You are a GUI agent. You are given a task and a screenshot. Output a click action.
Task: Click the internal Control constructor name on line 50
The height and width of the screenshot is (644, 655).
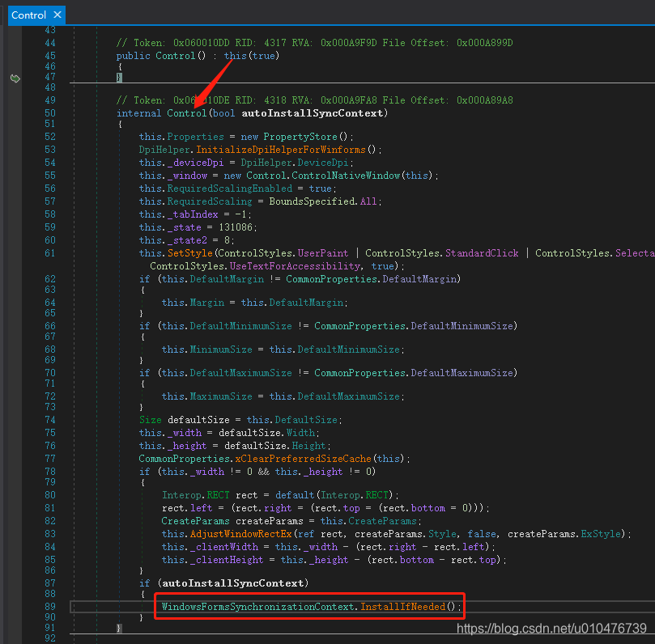pyautogui.click(x=187, y=113)
